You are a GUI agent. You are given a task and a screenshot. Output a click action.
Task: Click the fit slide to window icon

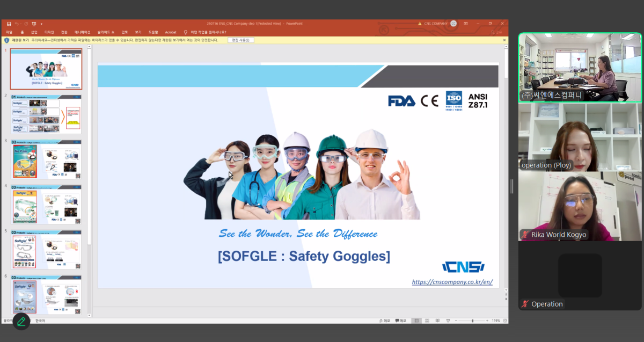pos(505,321)
